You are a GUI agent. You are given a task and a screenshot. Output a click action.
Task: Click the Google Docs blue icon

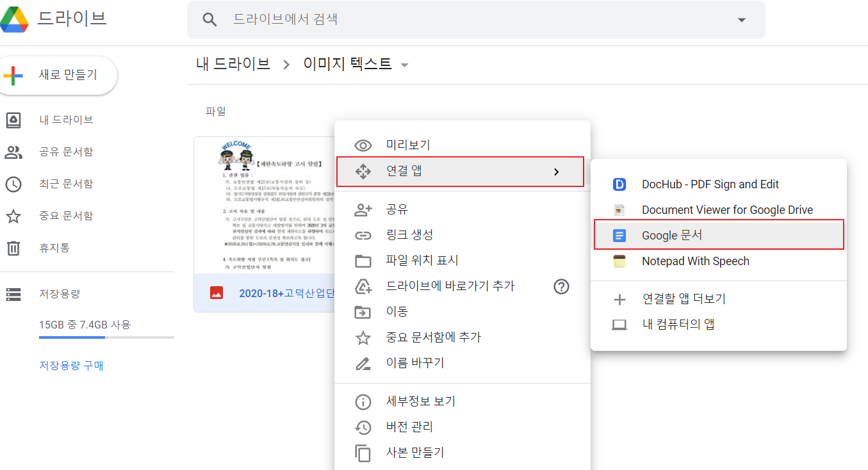point(619,235)
